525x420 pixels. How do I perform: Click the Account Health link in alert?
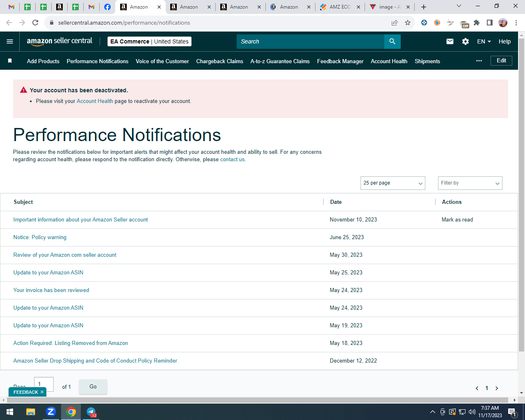95,101
